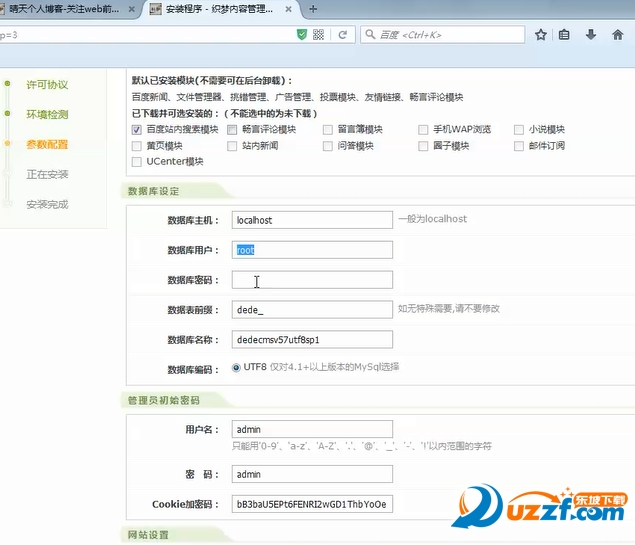635x545 pixels.
Task: Click the search magnifier icon
Action: point(370,34)
